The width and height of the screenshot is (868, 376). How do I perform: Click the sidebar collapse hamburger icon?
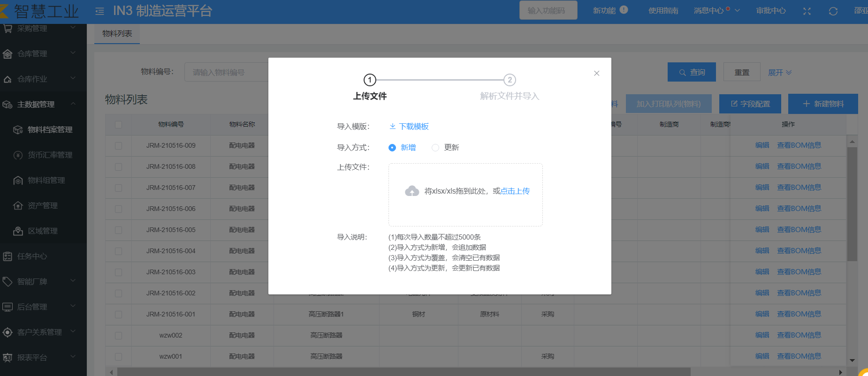coord(99,11)
